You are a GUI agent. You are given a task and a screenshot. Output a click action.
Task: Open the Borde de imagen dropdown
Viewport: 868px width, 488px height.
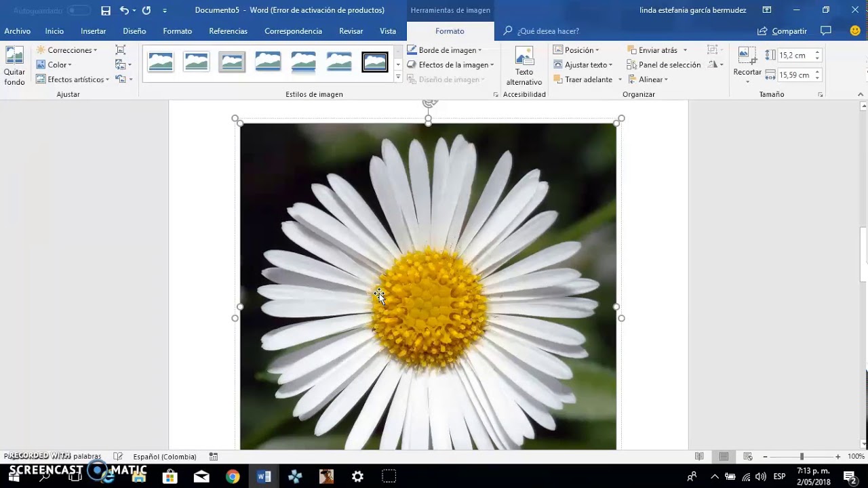point(445,50)
